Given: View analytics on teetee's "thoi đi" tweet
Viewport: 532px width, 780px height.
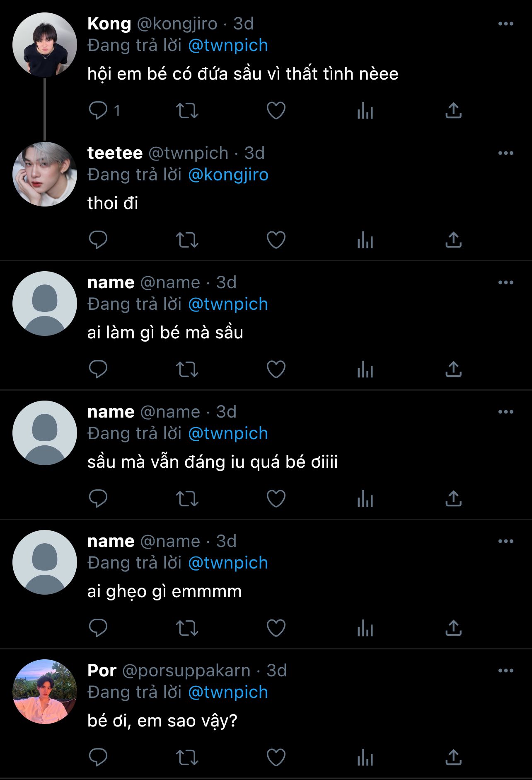Looking at the screenshot, I should [365, 240].
